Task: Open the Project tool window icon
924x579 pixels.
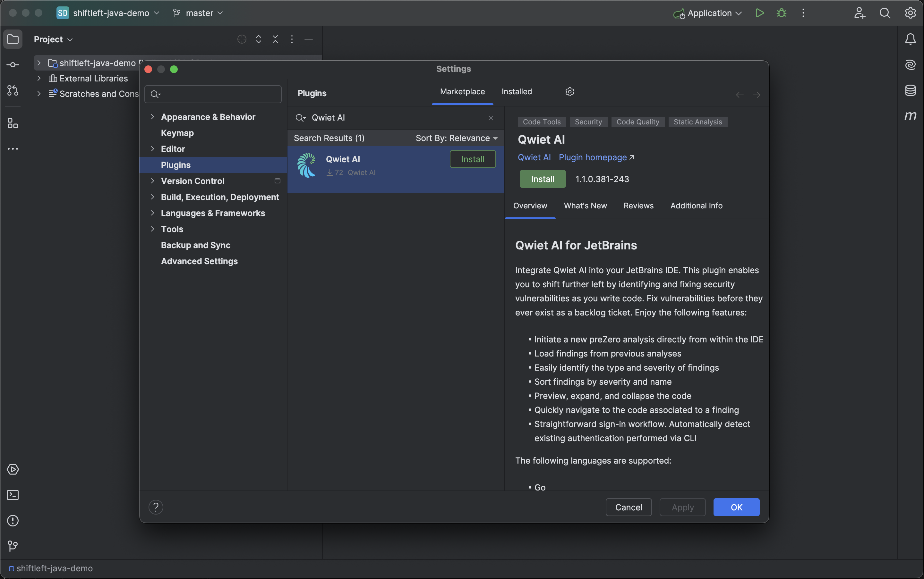Action: pos(13,39)
